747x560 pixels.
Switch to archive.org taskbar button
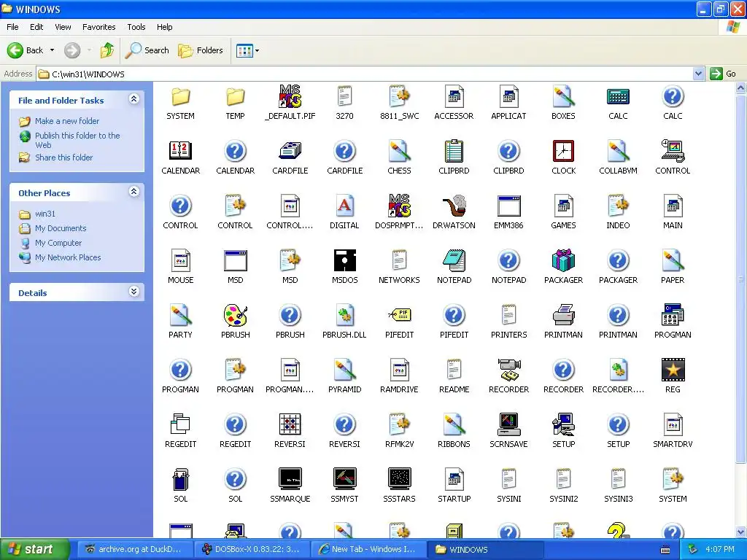[135, 549]
